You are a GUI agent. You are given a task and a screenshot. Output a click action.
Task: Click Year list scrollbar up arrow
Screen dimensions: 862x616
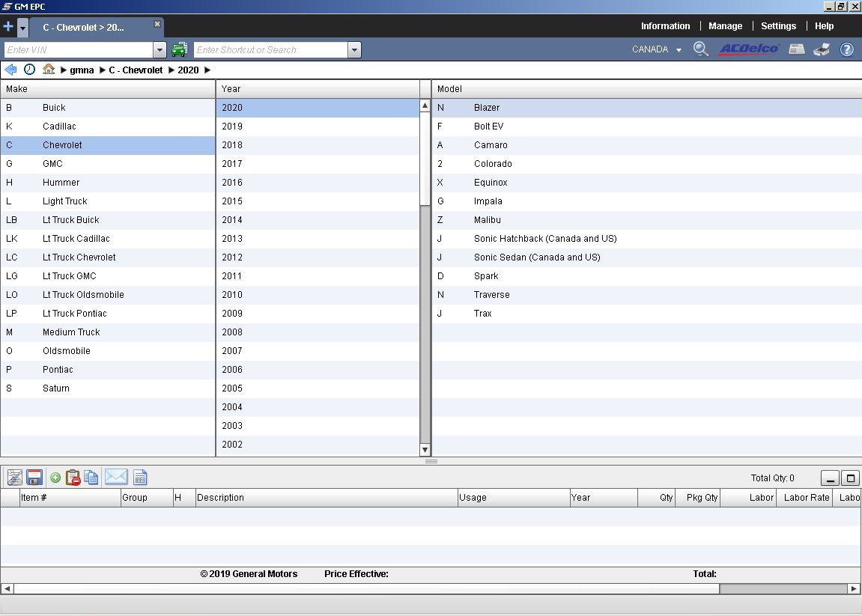pos(425,105)
